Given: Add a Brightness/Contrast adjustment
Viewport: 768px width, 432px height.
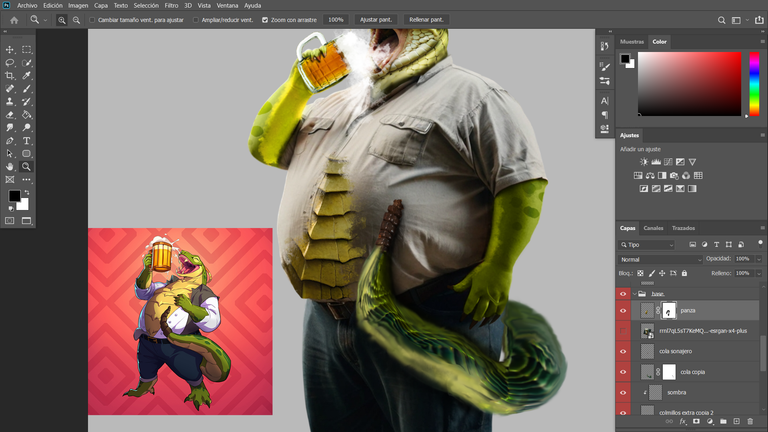Looking at the screenshot, I should click(644, 162).
